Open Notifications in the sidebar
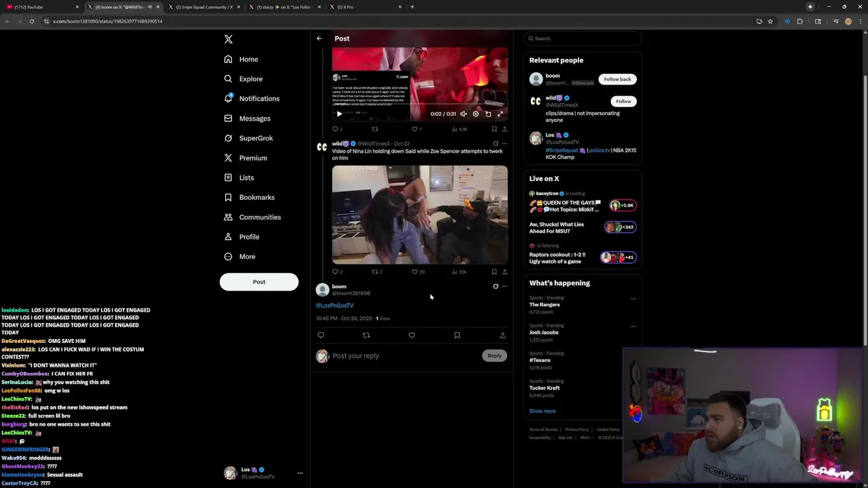 pyautogui.click(x=252, y=99)
